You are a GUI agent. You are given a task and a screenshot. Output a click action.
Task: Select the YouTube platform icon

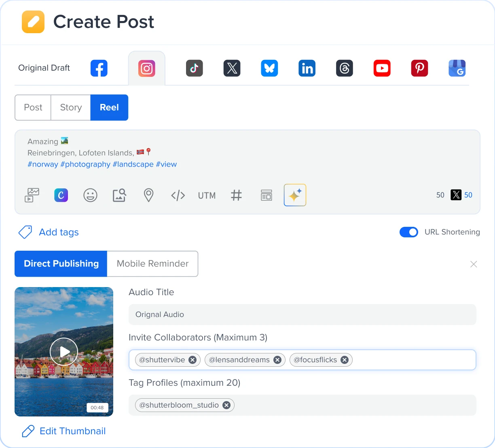point(382,68)
